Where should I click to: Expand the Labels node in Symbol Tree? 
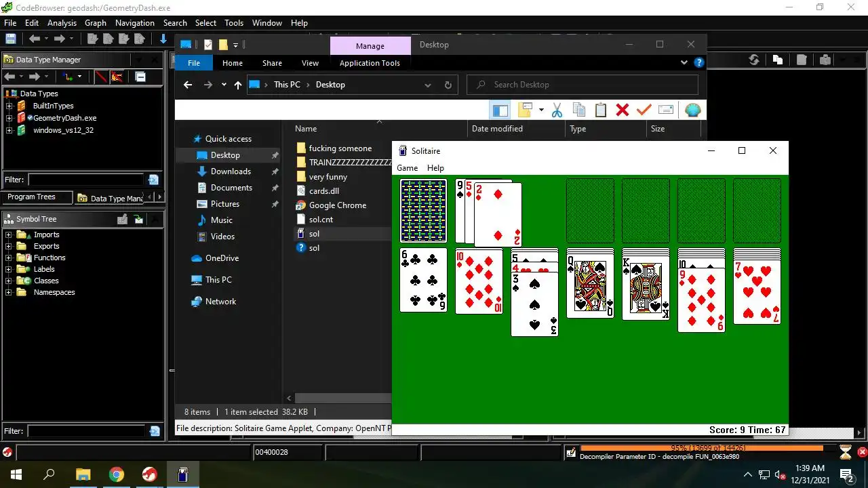click(x=9, y=269)
